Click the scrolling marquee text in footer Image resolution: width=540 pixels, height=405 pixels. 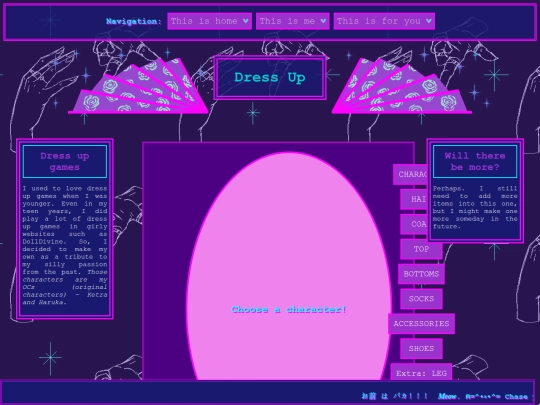(448, 396)
